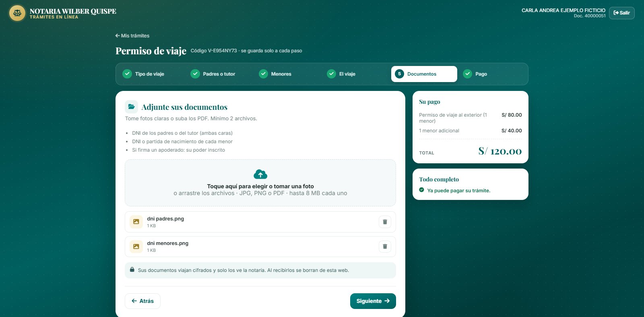Remove dni menores.png with its trash icon
Image resolution: width=644 pixels, height=317 pixels.
pyautogui.click(x=385, y=246)
